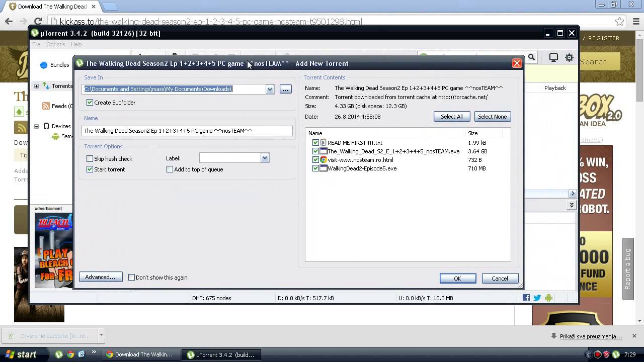The image size is (644, 362).
Task: Open the Feeds RSS item in the sidebar
Action: [x=58, y=106]
